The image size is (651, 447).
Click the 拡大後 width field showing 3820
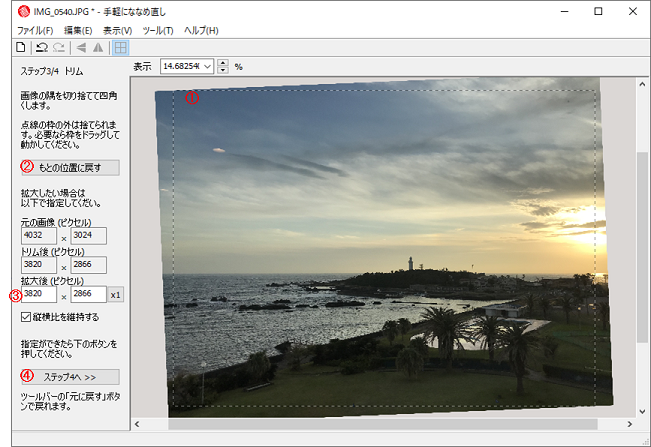coord(40,295)
